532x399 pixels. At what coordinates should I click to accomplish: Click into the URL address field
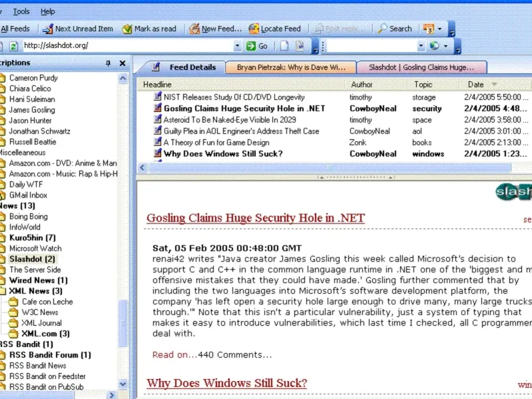click(x=128, y=45)
